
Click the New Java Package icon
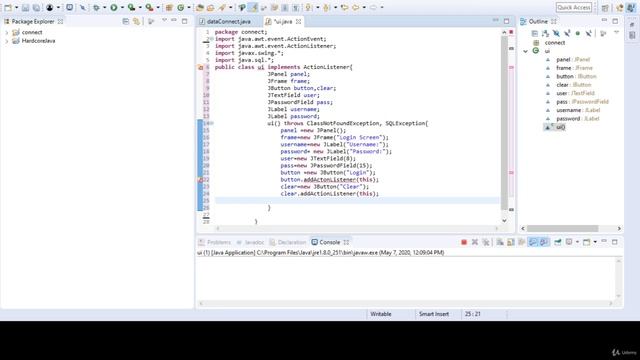tap(169, 7)
